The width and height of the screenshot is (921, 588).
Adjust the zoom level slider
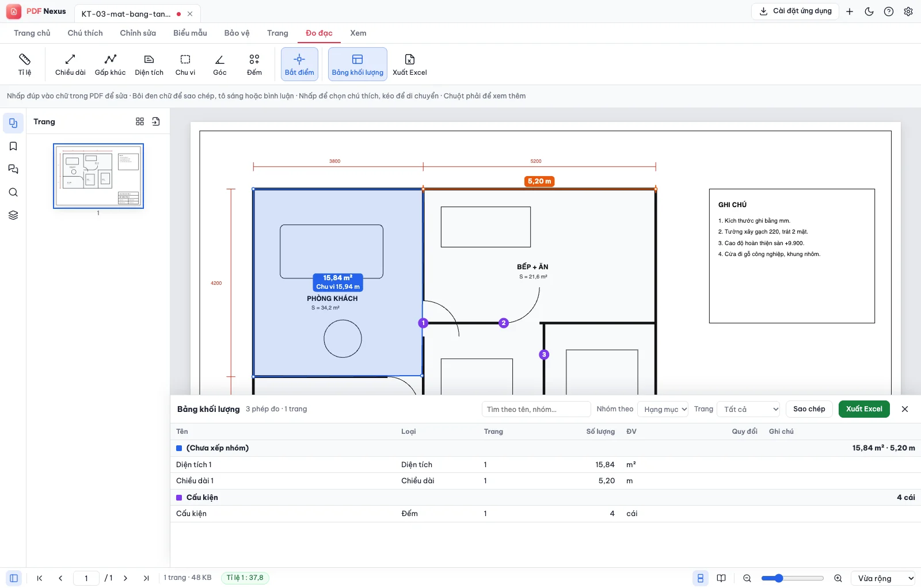[793, 578]
